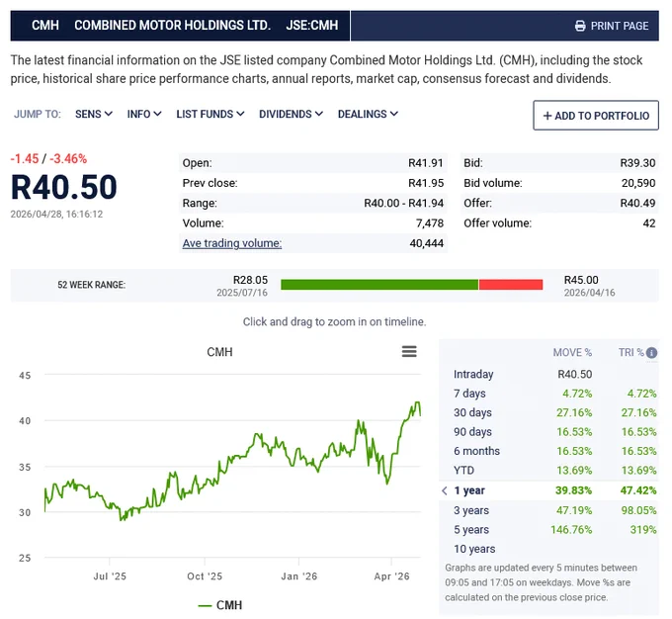Click the 40,444 average volume value

[x=427, y=243]
